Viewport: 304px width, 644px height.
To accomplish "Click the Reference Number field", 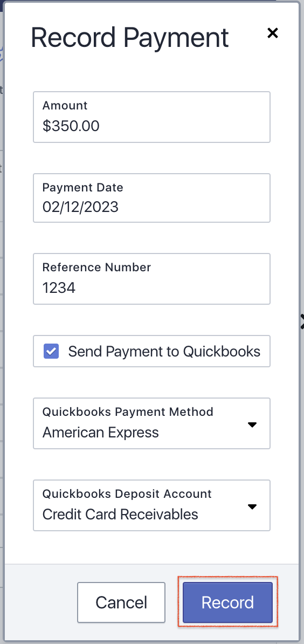I will 151,279.
